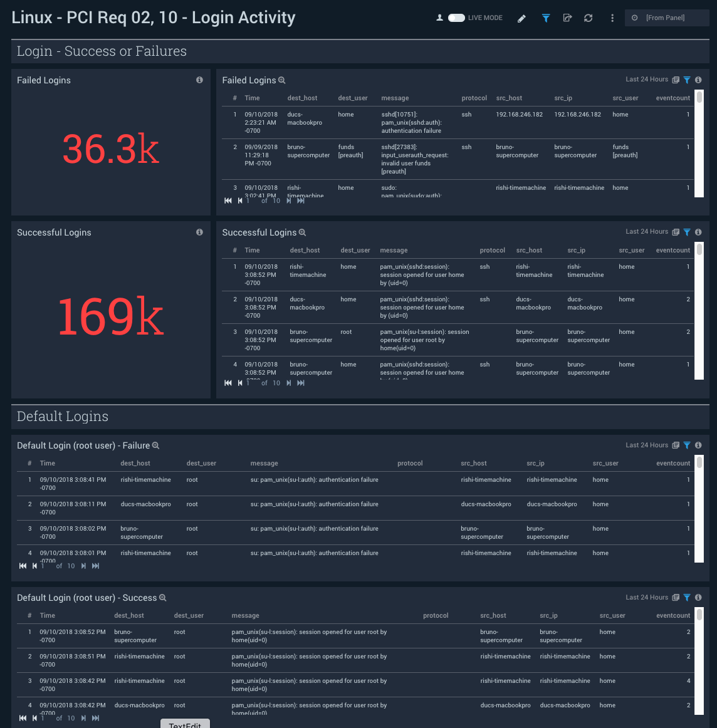The width and height of the screenshot is (717, 728).
Task: Go to the next page of the Failed Logins table
Action: 289,200
